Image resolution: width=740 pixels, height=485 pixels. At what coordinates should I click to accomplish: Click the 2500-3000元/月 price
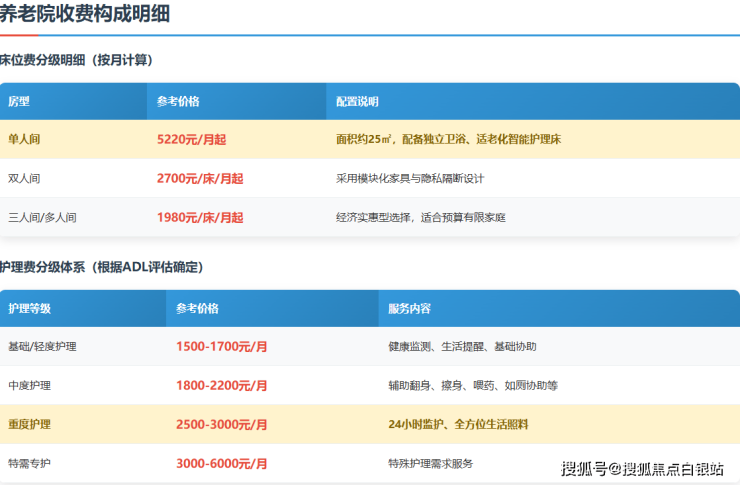tap(221, 424)
